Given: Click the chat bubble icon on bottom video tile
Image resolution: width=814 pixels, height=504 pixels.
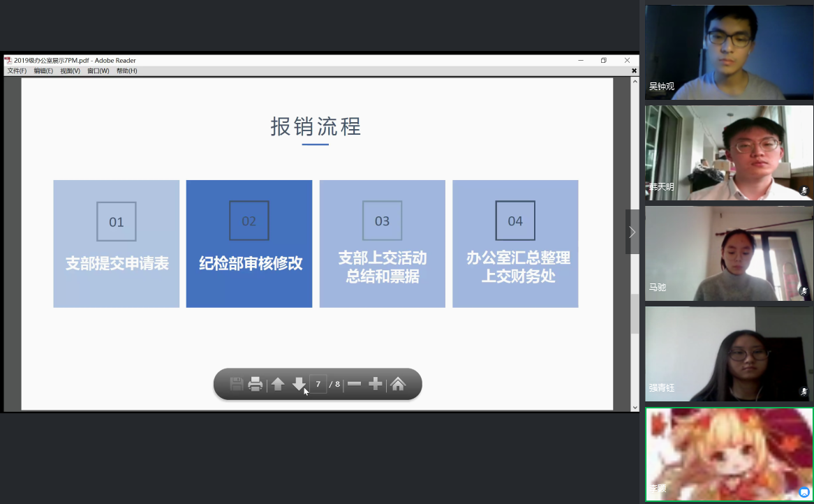Looking at the screenshot, I should pyautogui.click(x=804, y=492).
